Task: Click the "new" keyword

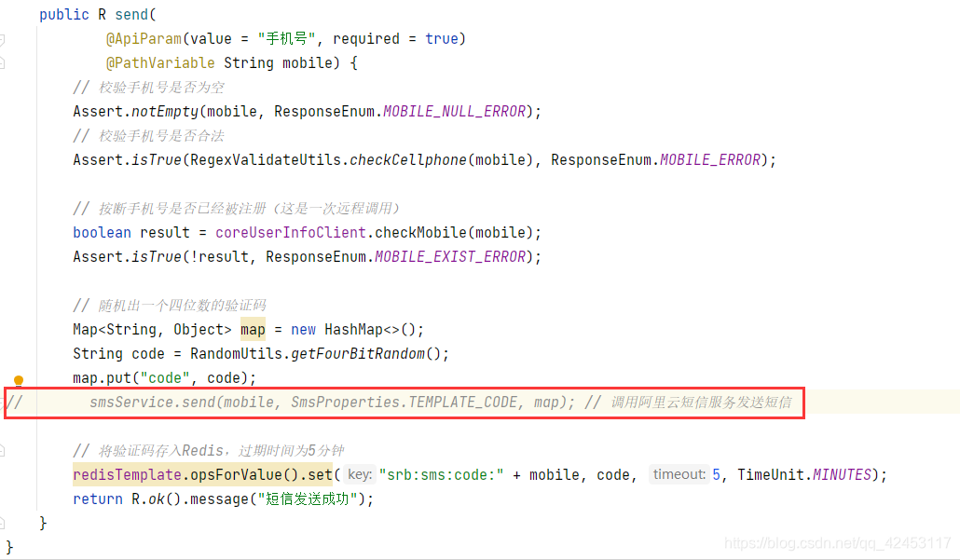Action: (x=303, y=330)
